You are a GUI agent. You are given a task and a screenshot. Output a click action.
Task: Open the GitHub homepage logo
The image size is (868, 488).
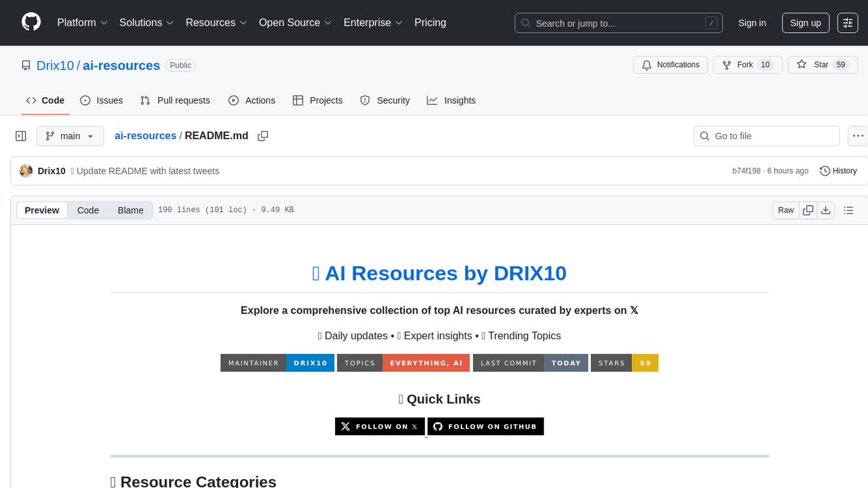31,22
